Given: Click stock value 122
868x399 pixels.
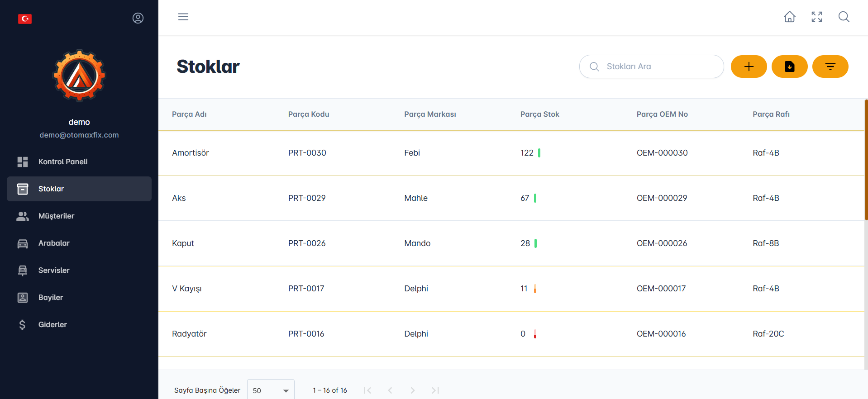Looking at the screenshot, I should tap(527, 153).
